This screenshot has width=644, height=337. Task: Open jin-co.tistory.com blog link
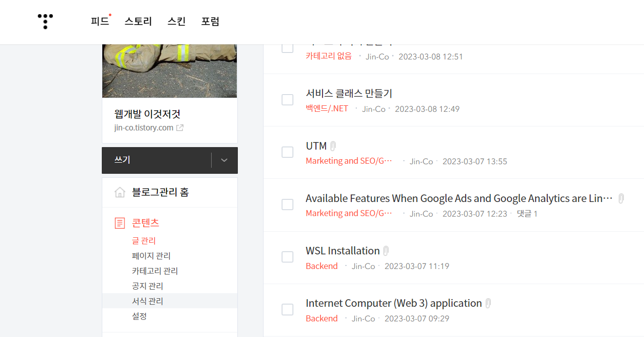tap(144, 128)
